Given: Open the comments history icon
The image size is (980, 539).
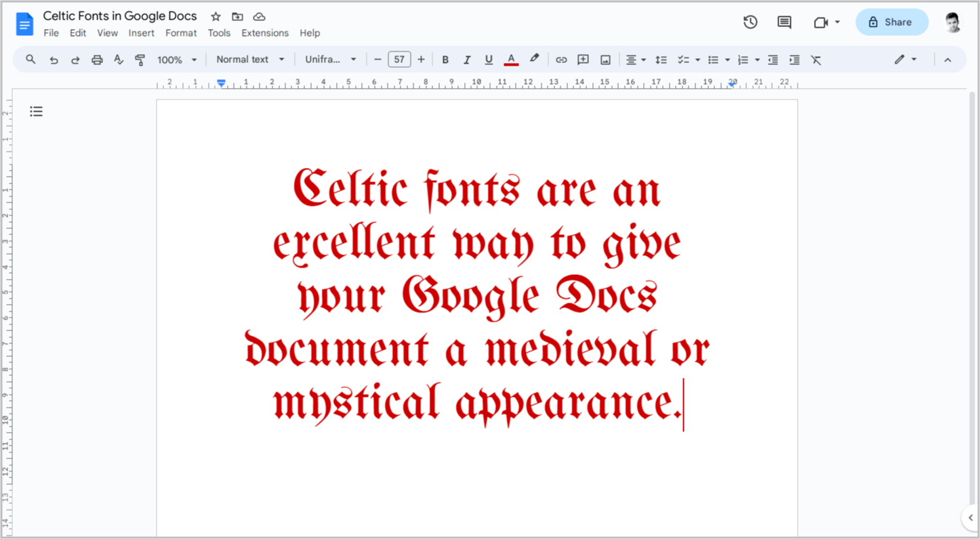Looking at the screenshot, I should click(x=784, y=22).
